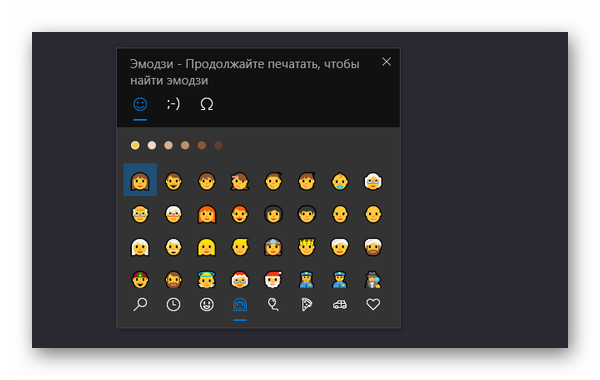Switch to the kaomoji ;-) tab
Viewport: 600px width, 380px height.
[x=173, y=104]
